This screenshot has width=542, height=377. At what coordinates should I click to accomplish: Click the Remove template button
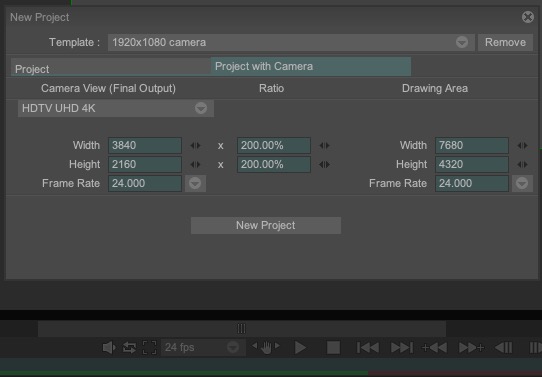pos(505,42)
